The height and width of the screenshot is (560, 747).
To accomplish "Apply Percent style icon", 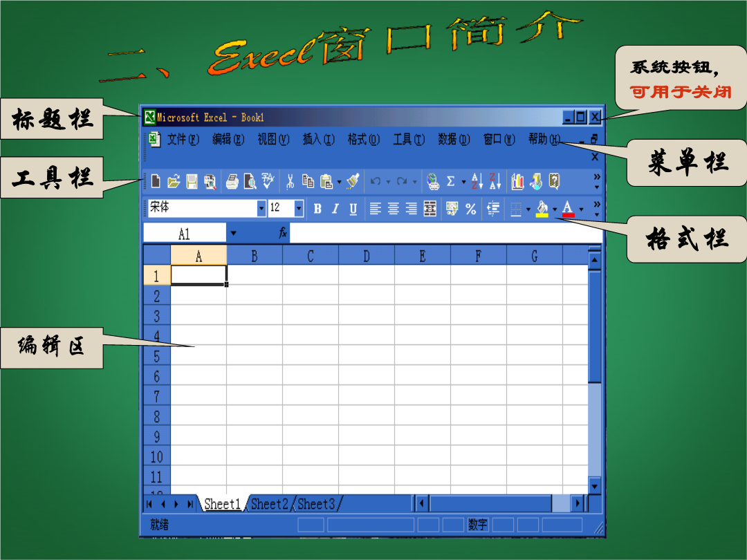I will pos(471,209).
